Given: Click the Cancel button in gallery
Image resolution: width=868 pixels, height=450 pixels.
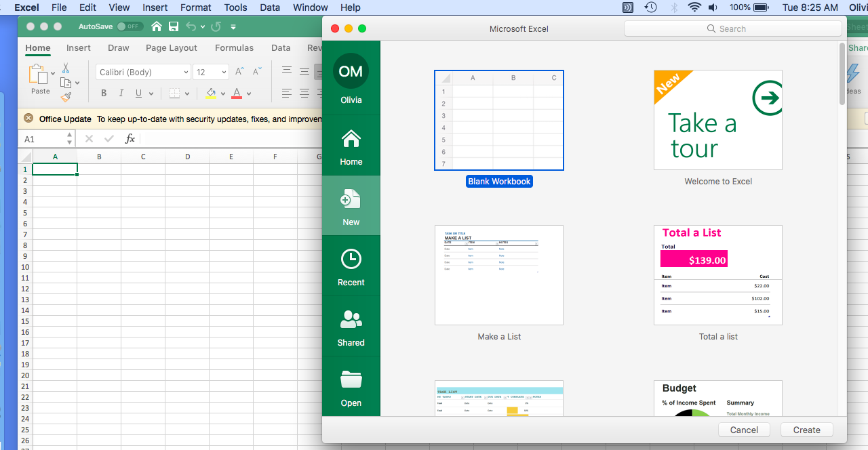Looking at the screenshot, I should [744, 430].
